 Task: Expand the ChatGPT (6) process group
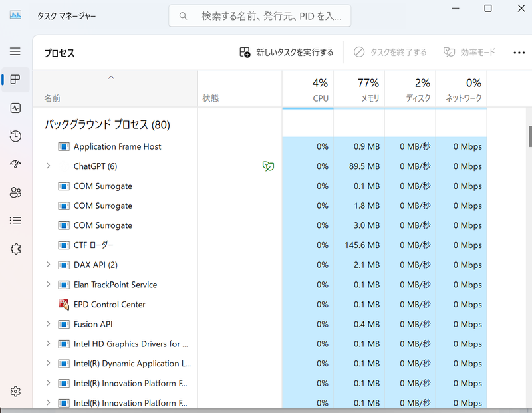[x=47, y=166]
